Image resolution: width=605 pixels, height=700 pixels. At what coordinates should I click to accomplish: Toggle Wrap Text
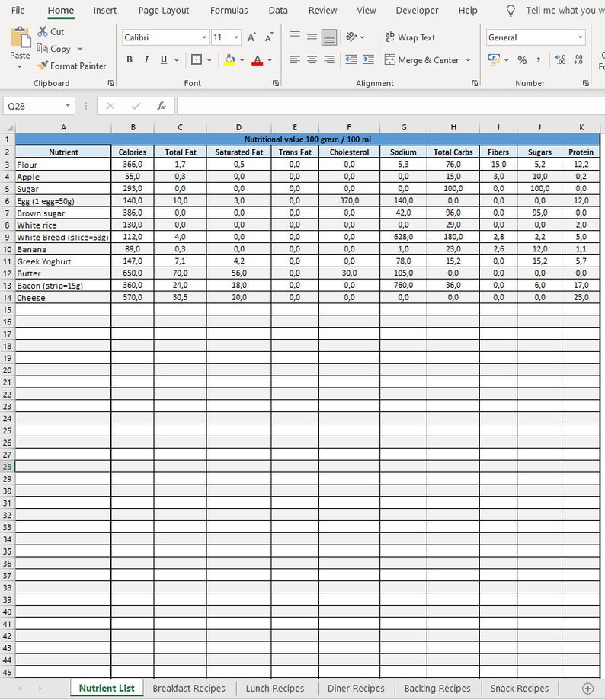tap(411, 37)
